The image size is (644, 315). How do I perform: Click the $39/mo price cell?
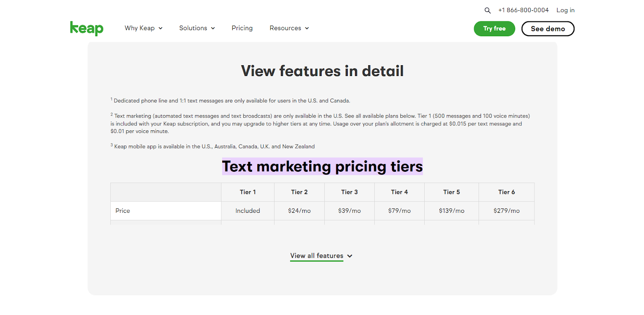[349, 211]
